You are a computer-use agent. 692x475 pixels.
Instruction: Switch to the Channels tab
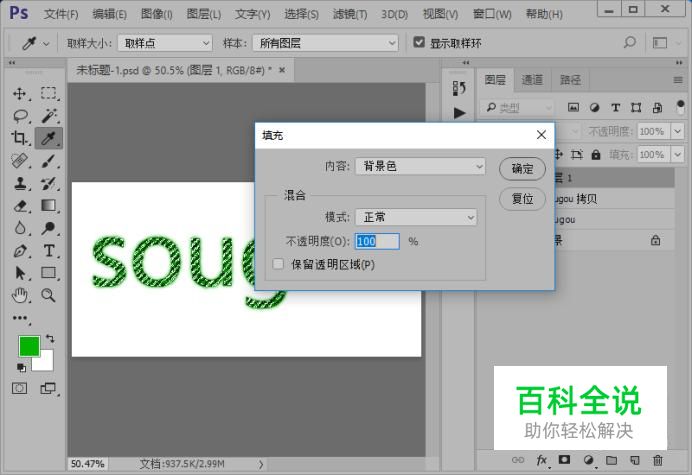pos(532,80)
